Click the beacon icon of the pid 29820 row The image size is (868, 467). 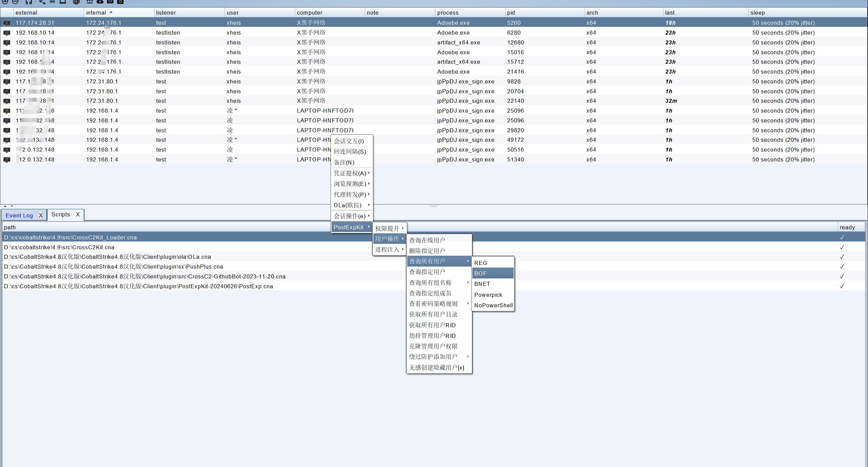click(x=7, y=131)
